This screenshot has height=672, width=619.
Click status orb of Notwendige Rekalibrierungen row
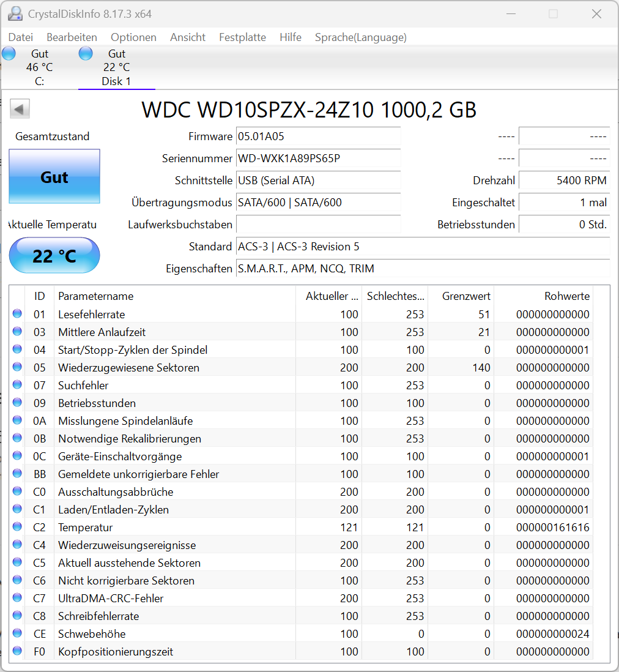click(x=17, y=438)
